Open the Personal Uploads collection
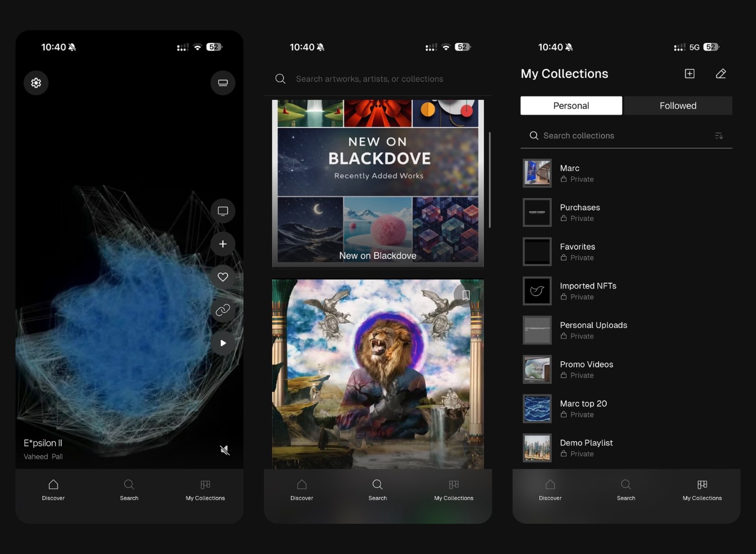The image size is (756, 554). [x=626, y=330]
